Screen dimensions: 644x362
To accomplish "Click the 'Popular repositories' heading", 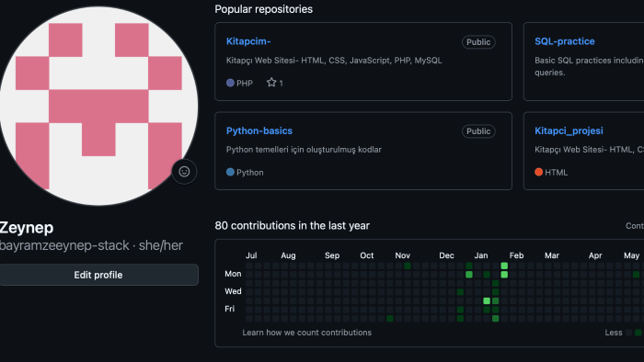I will pos(264,9).
